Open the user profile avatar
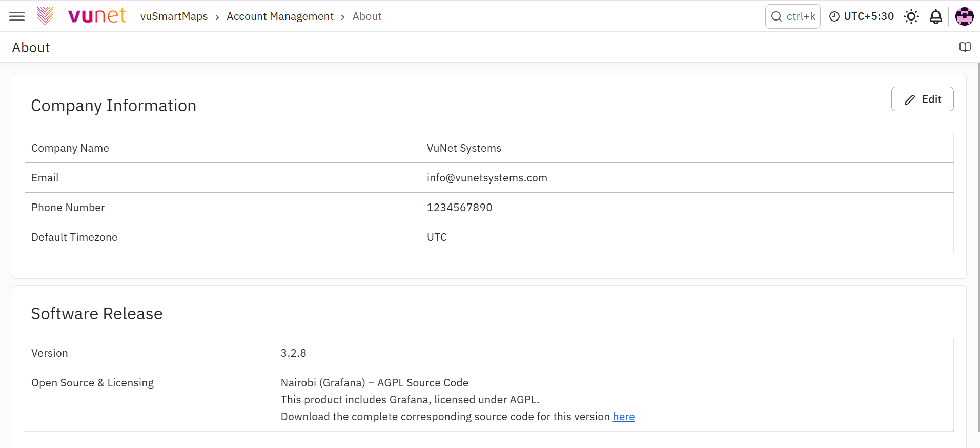The image size is (980, 448). click(964, 16)
